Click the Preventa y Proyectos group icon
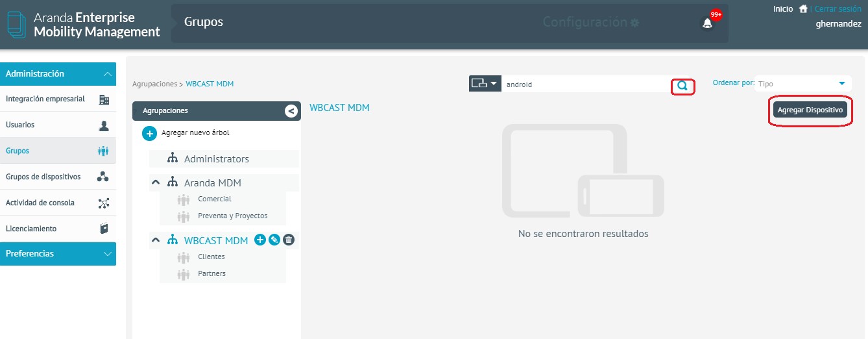This screenshot has width=868, height=339. (183, 217)
